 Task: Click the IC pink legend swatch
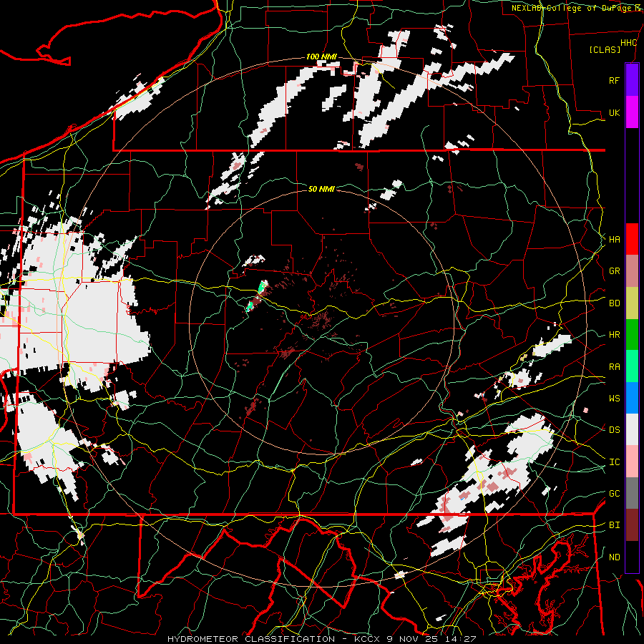pyautogui.click(x=632, y=462)
